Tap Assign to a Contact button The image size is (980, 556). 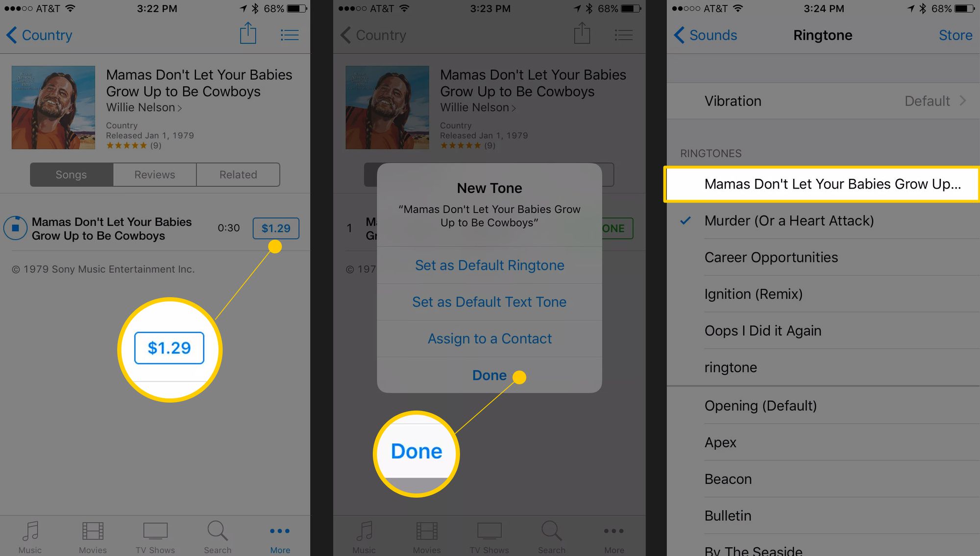click(x=490, y=337)
